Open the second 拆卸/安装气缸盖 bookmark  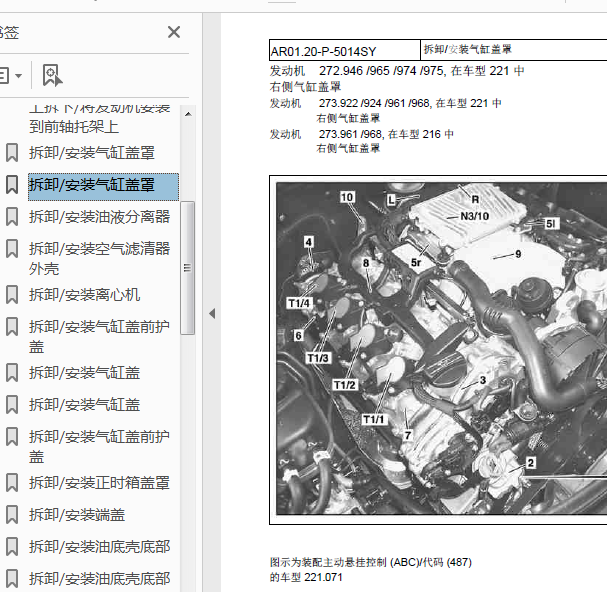click(84, 405)
